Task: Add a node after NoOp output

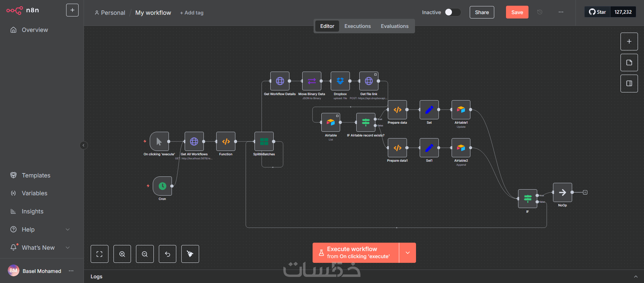Action: pyautogui.click(x=585, y=192)
